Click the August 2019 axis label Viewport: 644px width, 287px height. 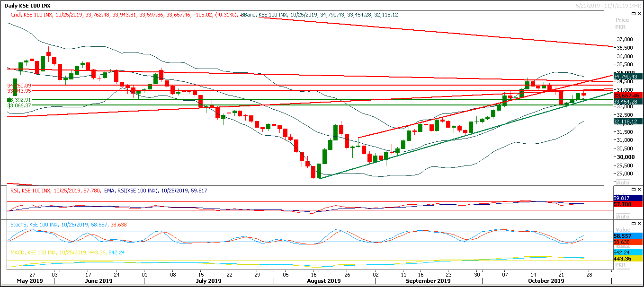click(324, 280)
